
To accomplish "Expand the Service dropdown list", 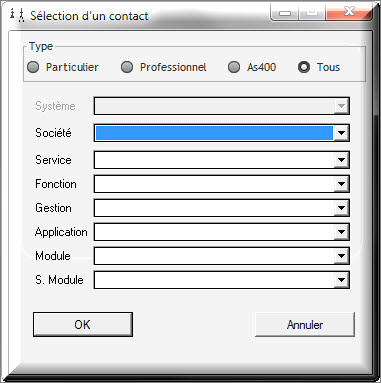I will [x=341, y=160].
